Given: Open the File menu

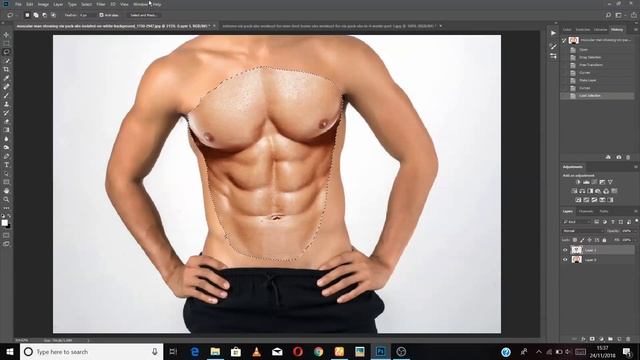Looking at the screenshot, I should click(18, 4).
